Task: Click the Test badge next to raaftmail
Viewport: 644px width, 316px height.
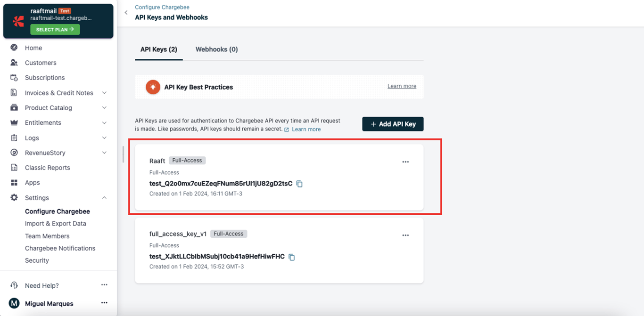Action: pos(65,11)
